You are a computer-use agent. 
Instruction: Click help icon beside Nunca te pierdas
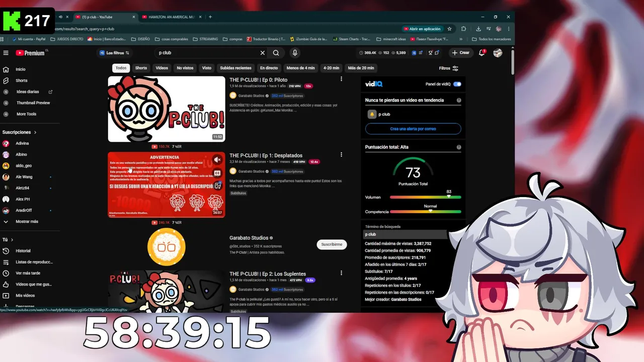point(459,100)
